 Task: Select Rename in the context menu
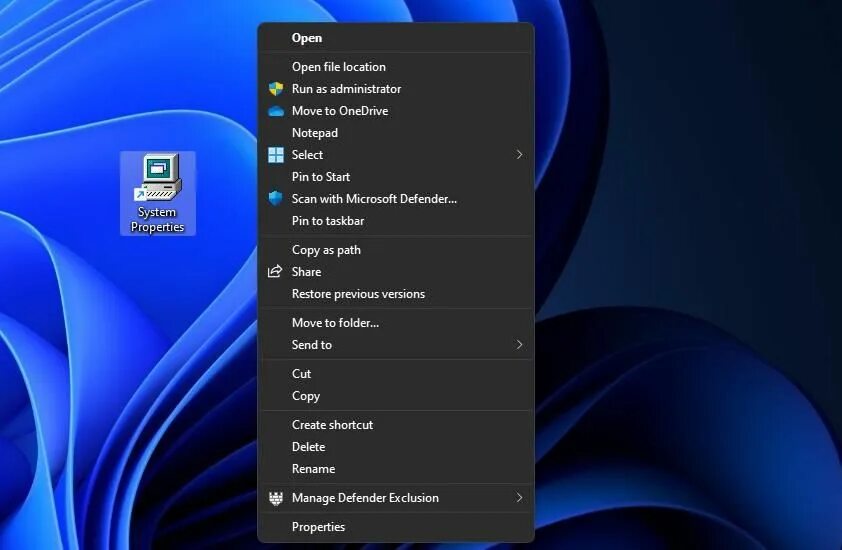point(396,469)
